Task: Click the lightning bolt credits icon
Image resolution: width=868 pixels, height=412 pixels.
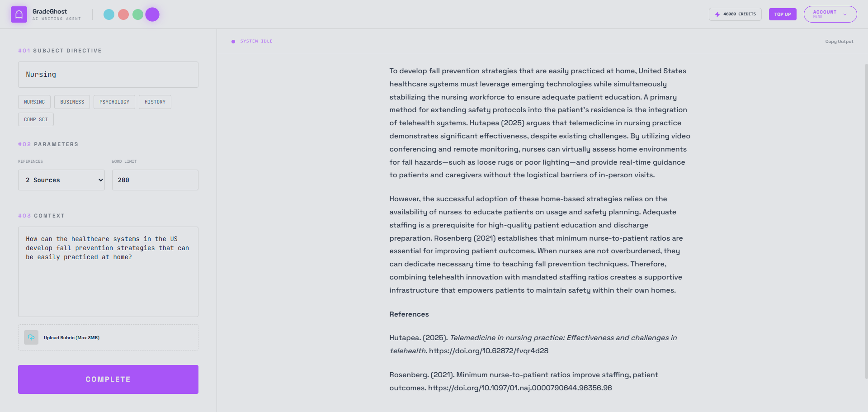Action: [x=717, y=14]
